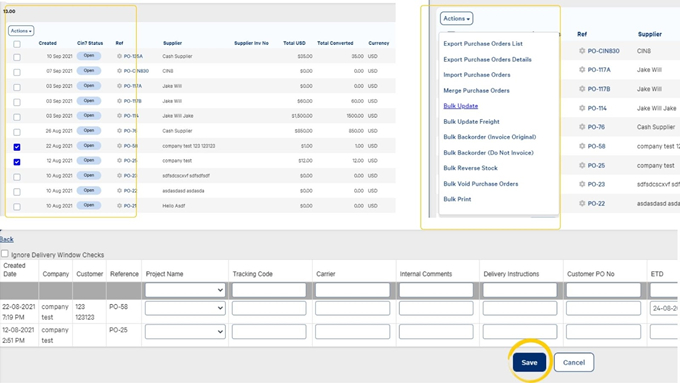
Task: Open the gear icon beside PO-25
Action: pos(582,165)
